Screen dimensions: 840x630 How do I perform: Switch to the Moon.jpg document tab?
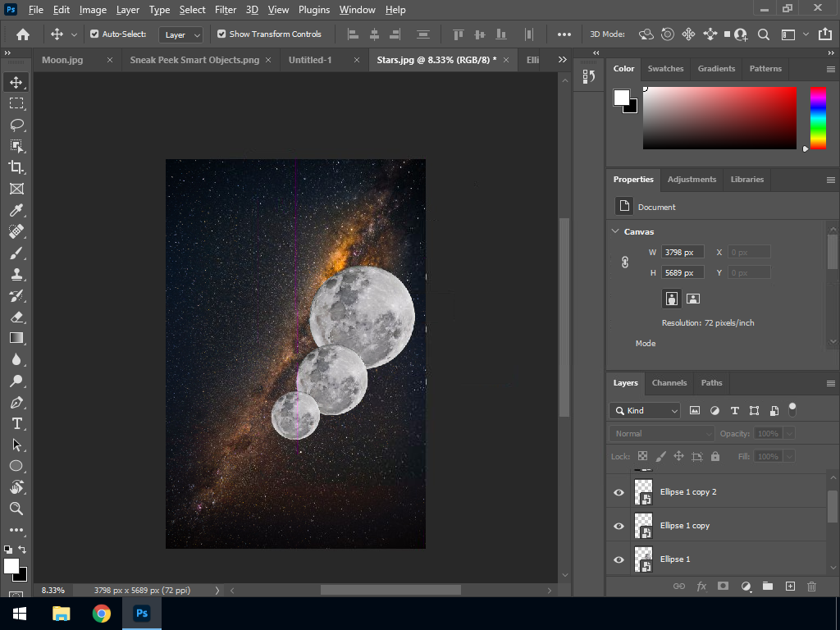pos(62,60)
